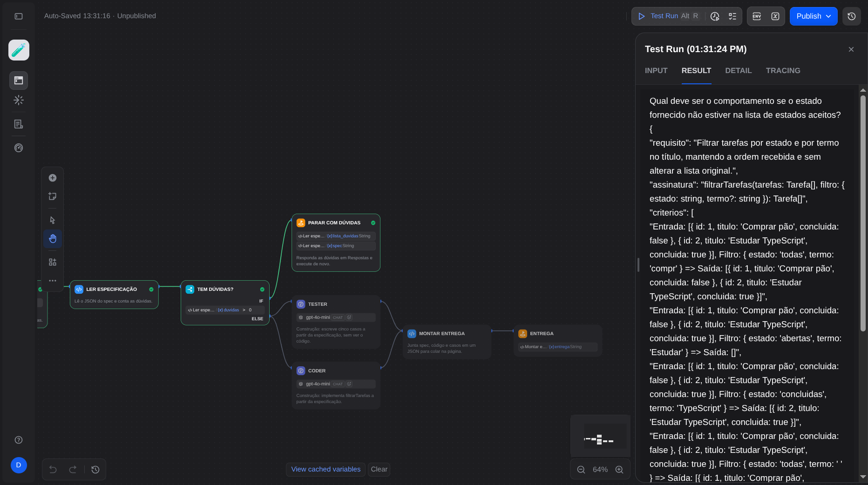Open the checklist icon in toolbar

point(732,16)
